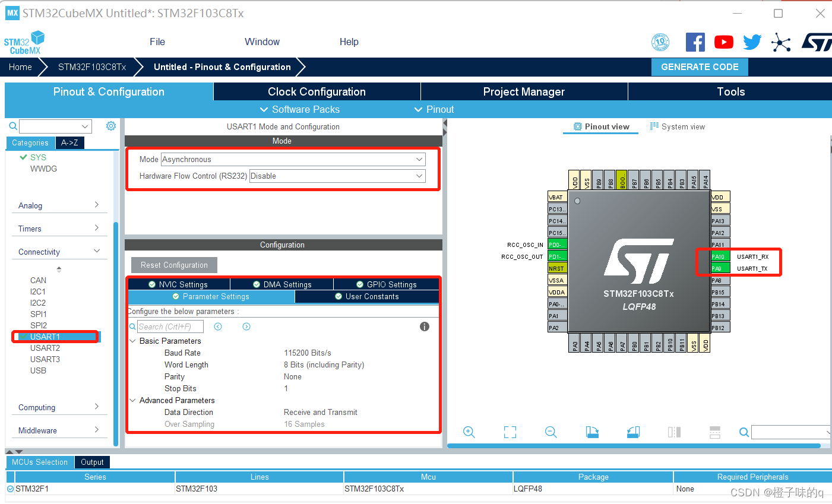This screenshot has width=832, height=504.
Task: Go to the next parameter search result
Action: click(x=246, y=327)
